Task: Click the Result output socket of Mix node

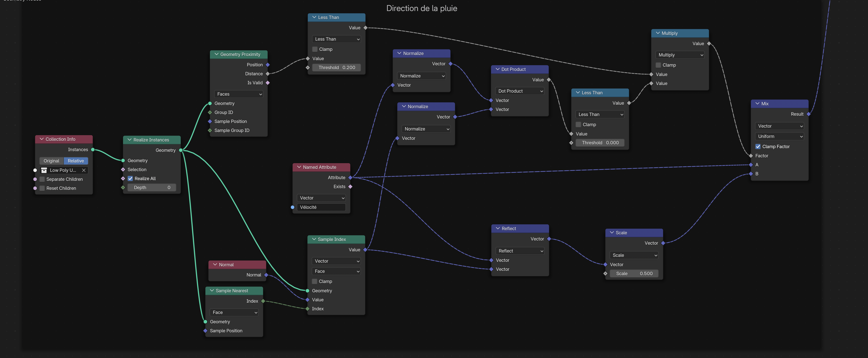Action: 808,114
